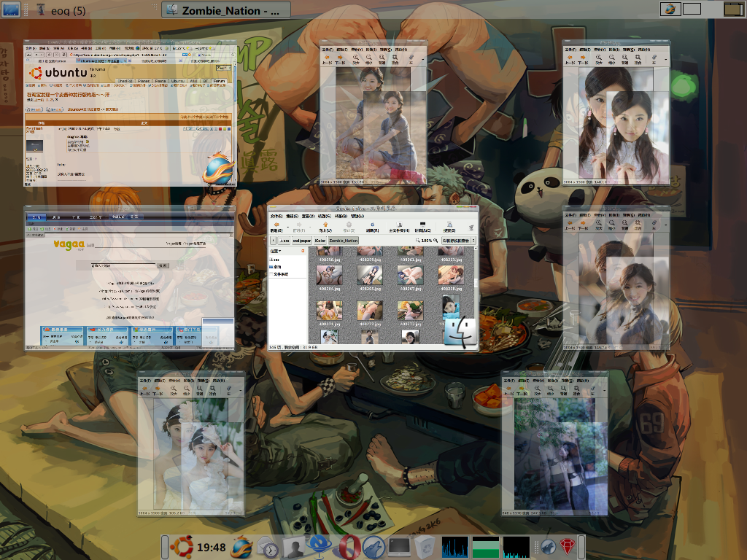Open the laptop computer icon in the dock
Viewport: 747px width, 560px height.
(399, 547)
